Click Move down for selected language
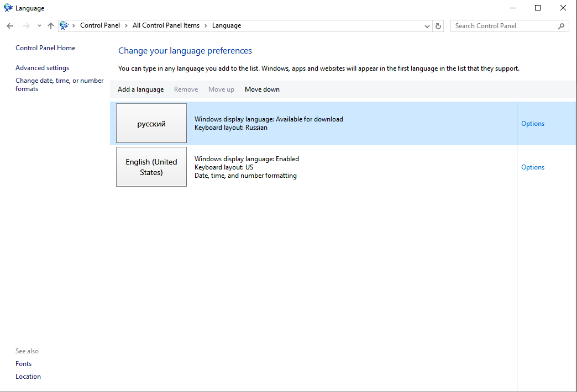The height and width of the screenshot is (392, 577). click(x=262, y=89)
